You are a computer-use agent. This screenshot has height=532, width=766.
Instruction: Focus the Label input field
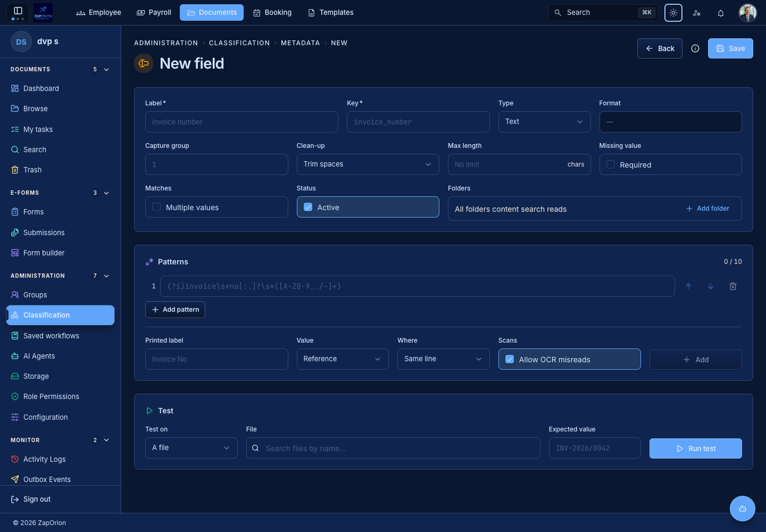242,122
